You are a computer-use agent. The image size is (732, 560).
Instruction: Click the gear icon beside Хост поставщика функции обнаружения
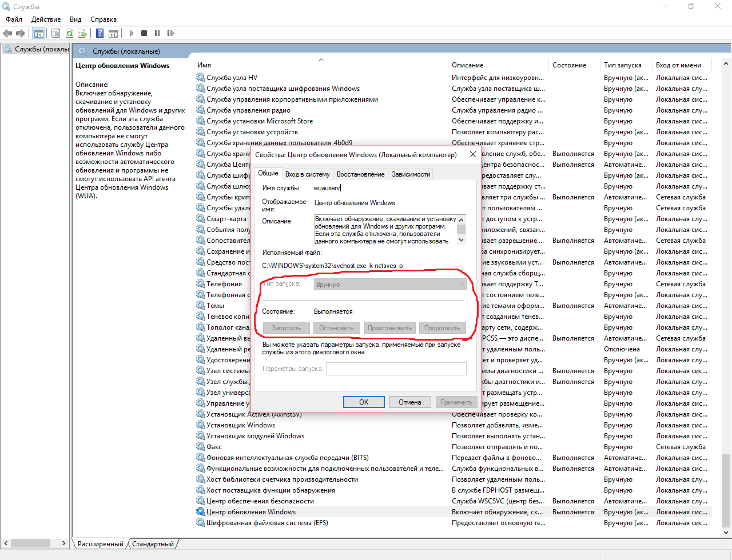pos(201,490)
